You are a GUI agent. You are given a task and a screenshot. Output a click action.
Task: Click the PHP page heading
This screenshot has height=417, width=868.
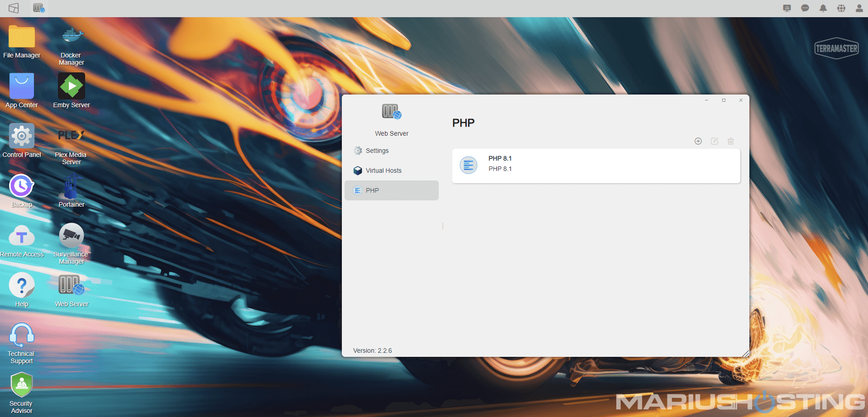tap(463, 123)
